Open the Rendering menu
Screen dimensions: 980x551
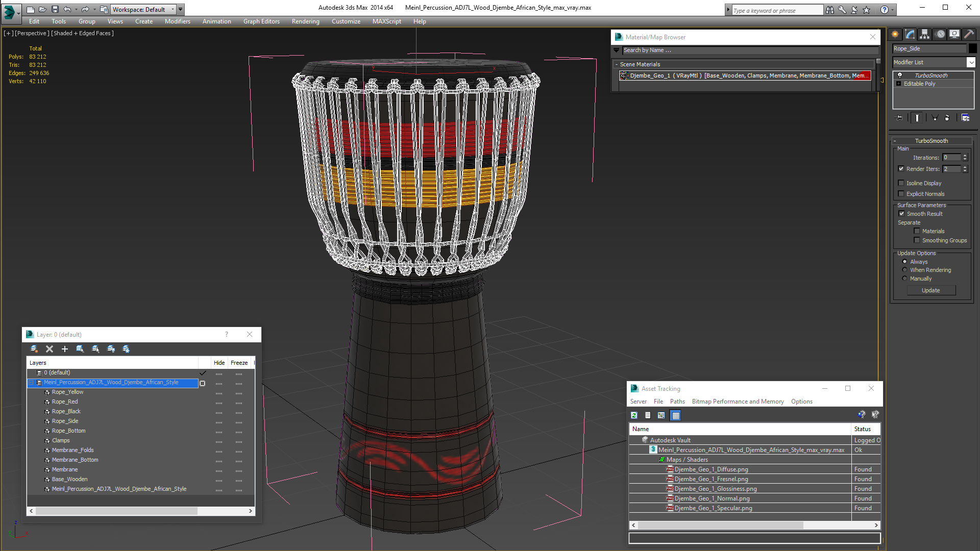point(305,21)
